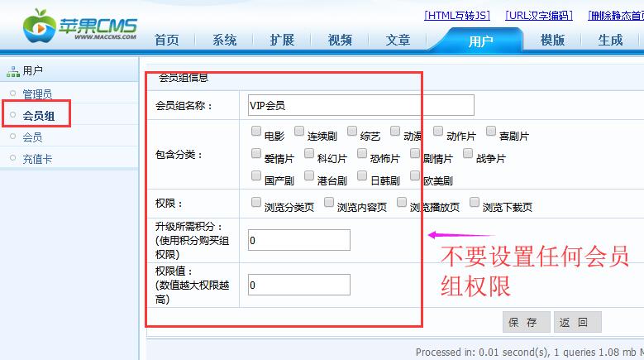Check the 科幻片 category box
644x360 pixels.
309,153
